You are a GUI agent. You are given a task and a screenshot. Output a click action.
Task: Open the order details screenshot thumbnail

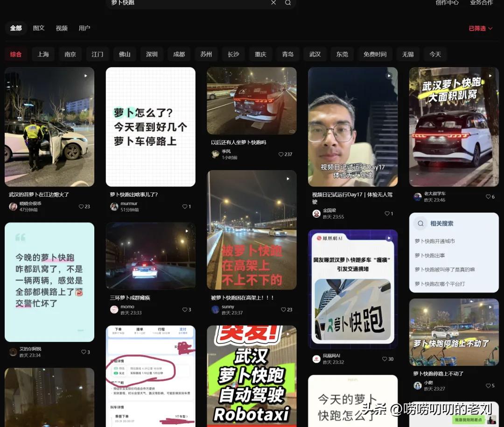(150, 376)
